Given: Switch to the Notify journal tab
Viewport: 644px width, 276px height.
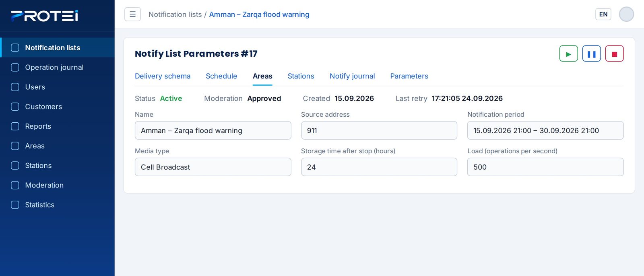Looking at the screenshot, I should 352,76.
